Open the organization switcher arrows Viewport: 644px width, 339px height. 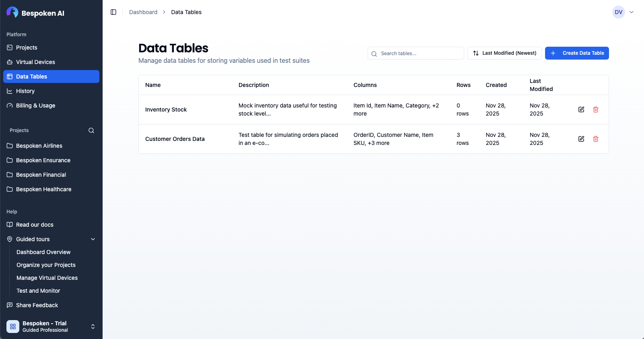point(93,327)
